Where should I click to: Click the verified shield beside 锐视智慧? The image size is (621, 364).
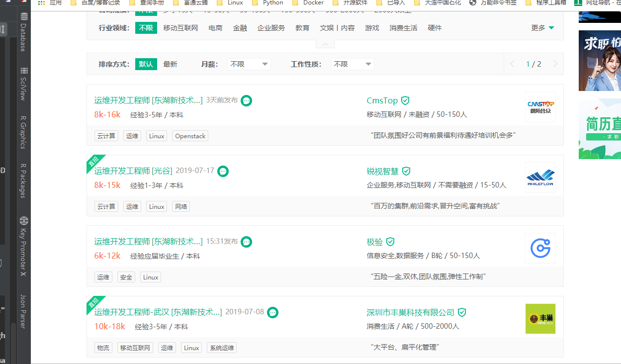(x=406, y=171)
